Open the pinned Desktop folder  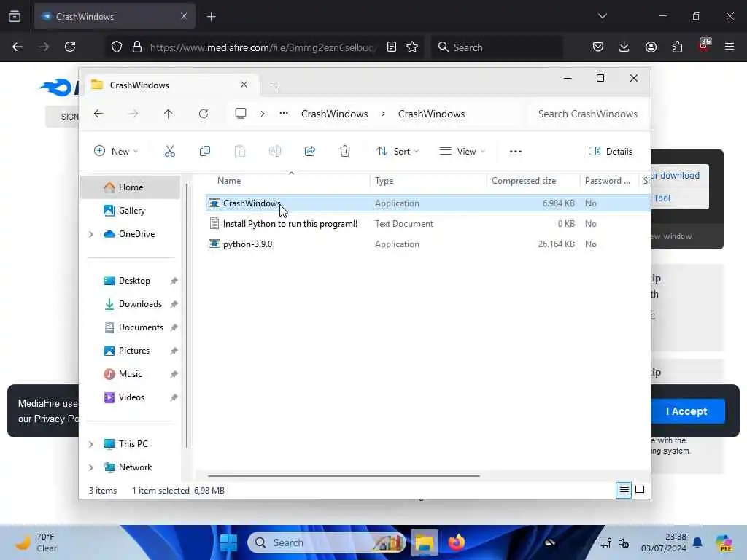pyautogui.click(x=130, y=281)
